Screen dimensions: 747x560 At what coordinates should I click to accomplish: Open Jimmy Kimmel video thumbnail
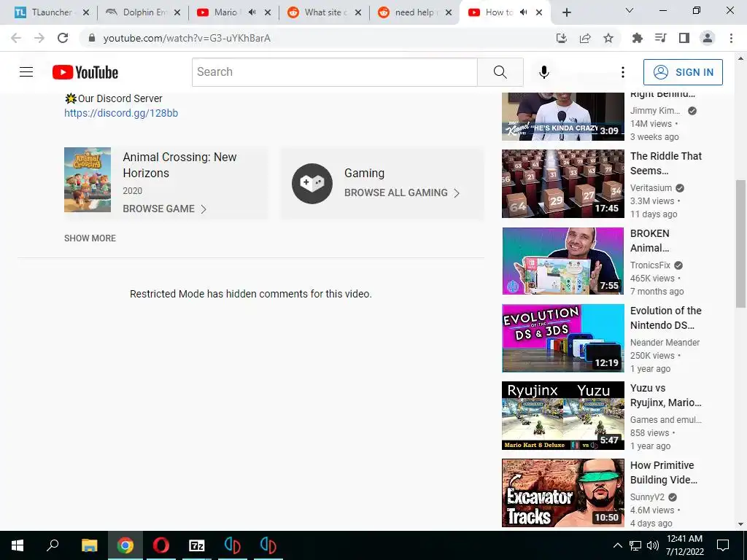click(562, 117)
